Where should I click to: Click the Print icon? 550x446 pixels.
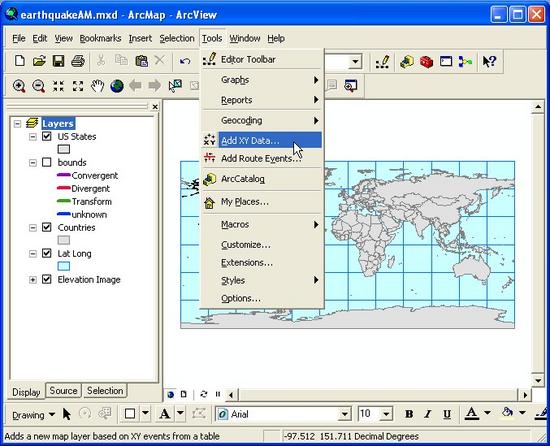coord(78,61)
